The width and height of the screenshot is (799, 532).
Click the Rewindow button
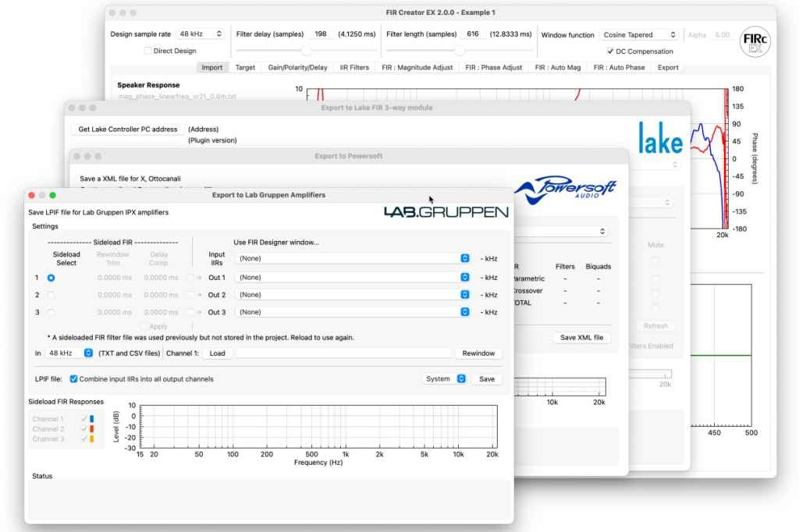pos(478,353)
